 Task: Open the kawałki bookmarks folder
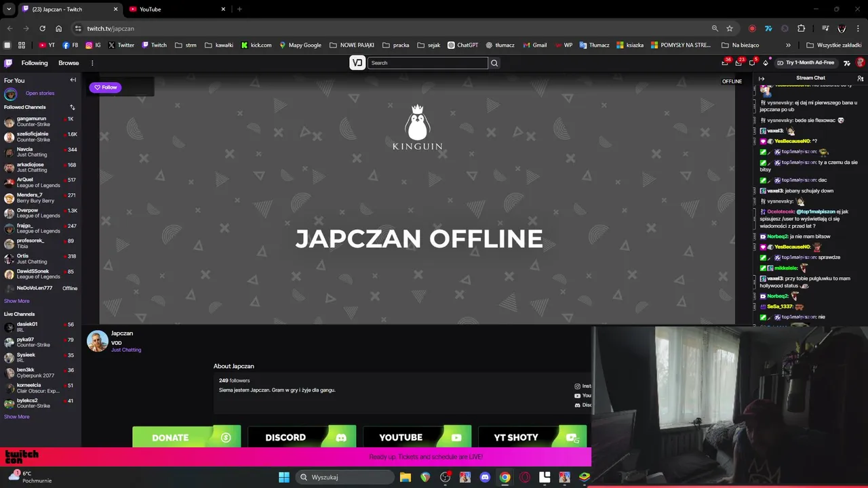[219, 45]
